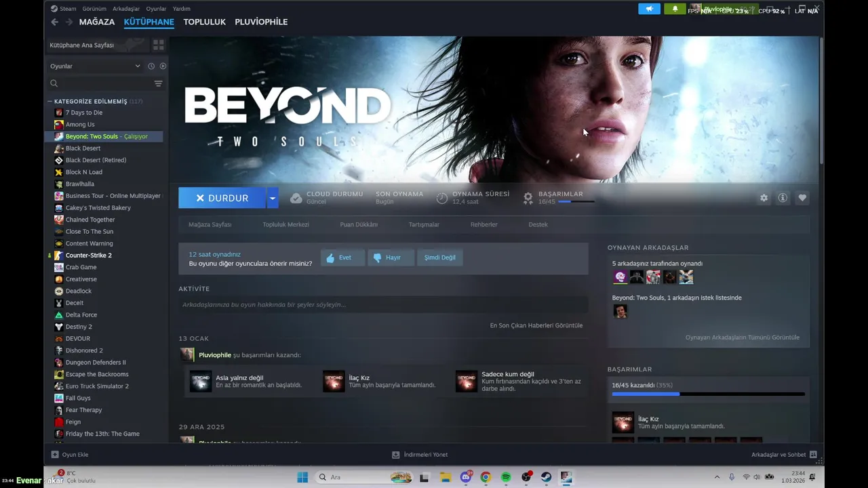Click the activity comment input field

[x=383, y=305]
